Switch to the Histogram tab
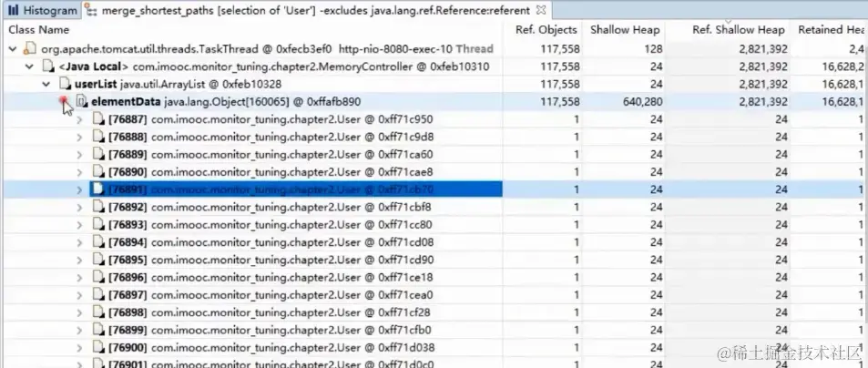 click(x=42, y=10)
